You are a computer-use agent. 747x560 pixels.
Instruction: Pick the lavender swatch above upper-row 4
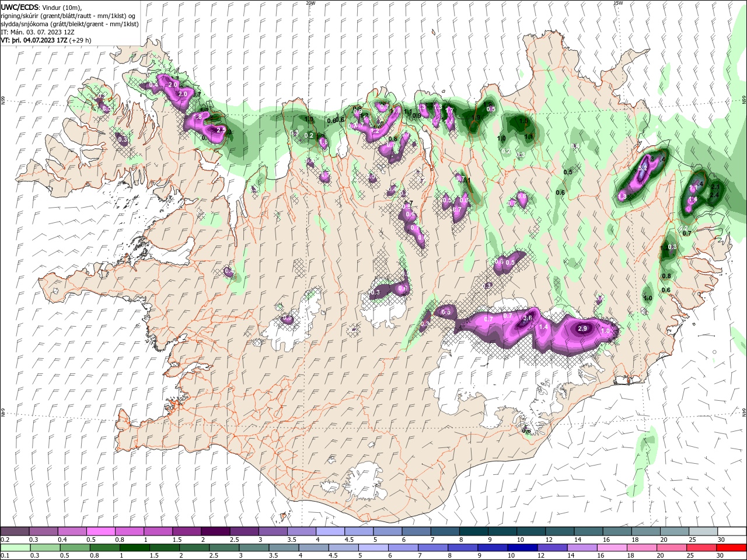tap(330, 531)
